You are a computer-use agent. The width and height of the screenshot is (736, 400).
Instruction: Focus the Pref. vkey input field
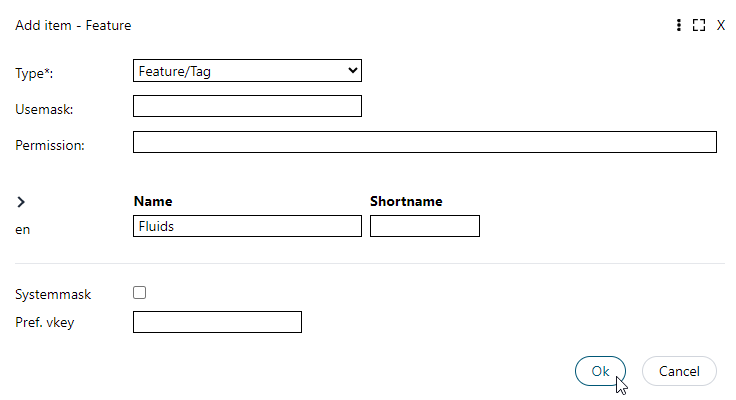point(217,322)
